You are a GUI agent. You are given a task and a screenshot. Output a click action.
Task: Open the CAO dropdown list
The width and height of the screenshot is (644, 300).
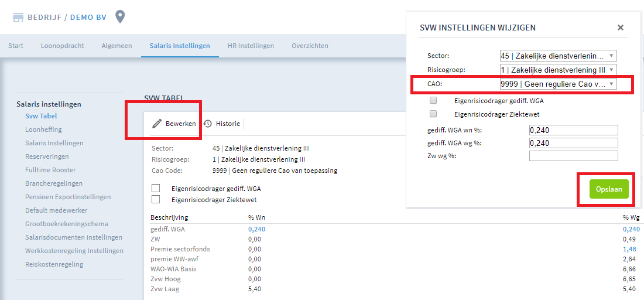pos(558,84)
